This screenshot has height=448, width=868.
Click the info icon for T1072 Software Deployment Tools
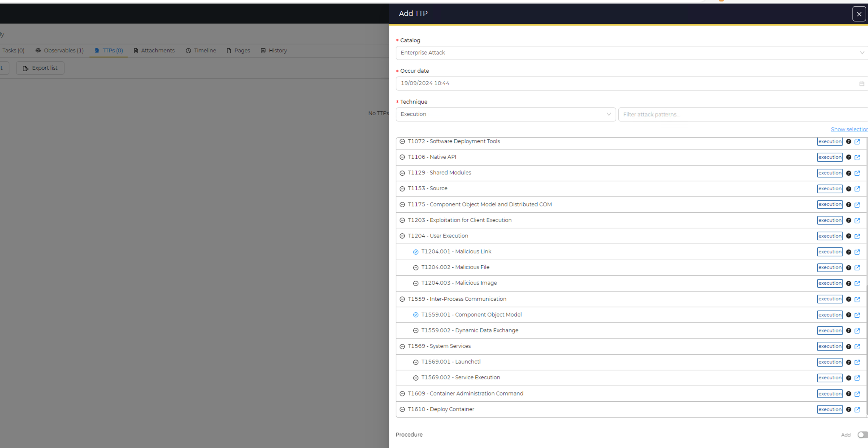pyautogui.click(x=848, y=141)
